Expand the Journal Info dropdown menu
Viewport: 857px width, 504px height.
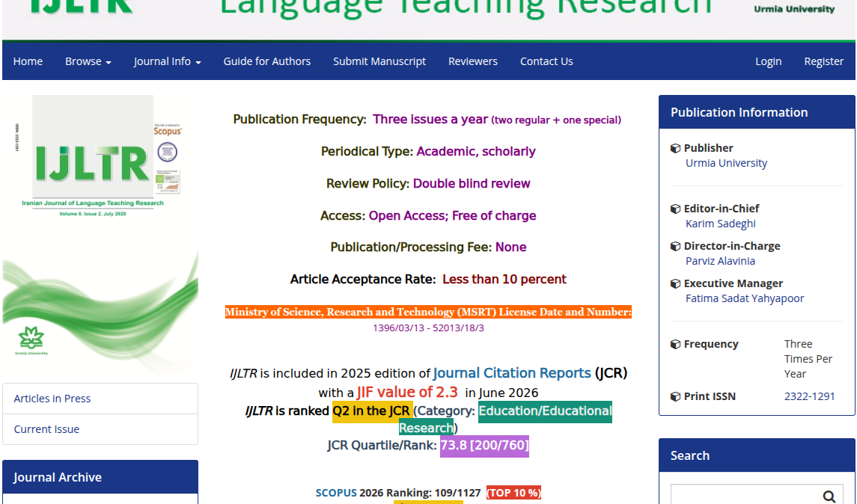point(167,62)
